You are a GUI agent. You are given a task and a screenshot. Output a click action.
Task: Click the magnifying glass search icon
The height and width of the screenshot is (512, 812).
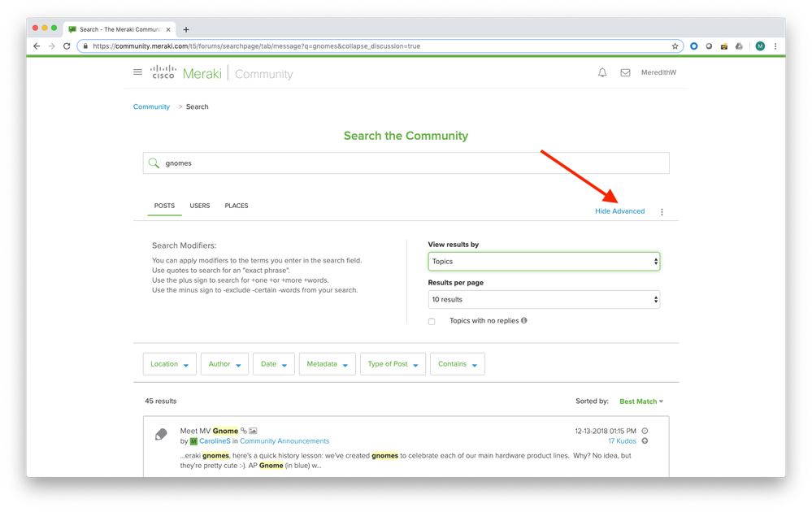point(154,163)
